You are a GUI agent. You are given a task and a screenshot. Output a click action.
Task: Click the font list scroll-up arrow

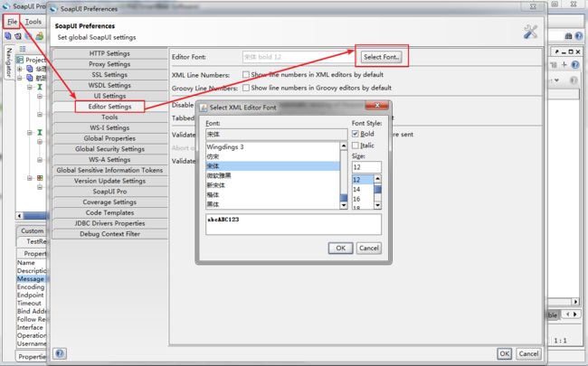[344, 145]
